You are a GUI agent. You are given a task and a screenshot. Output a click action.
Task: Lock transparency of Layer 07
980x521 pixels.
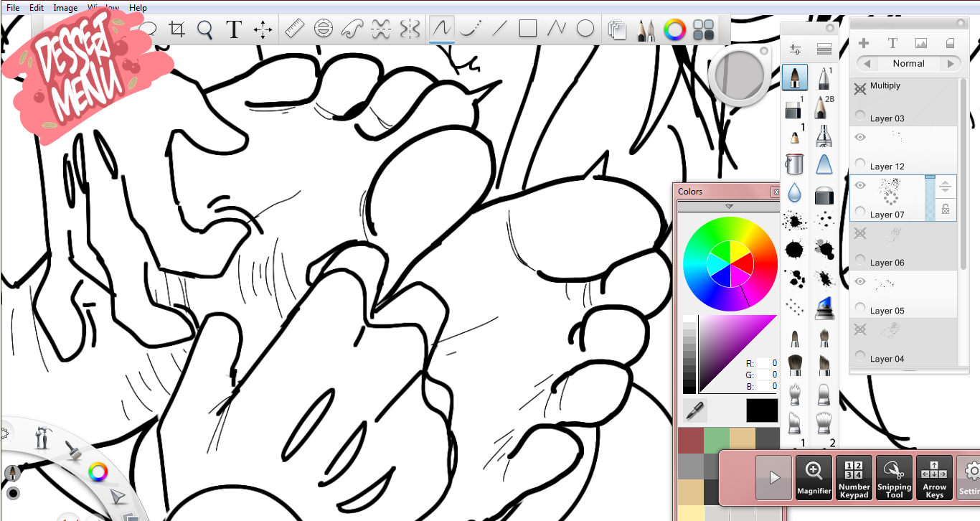click(946, 209)
